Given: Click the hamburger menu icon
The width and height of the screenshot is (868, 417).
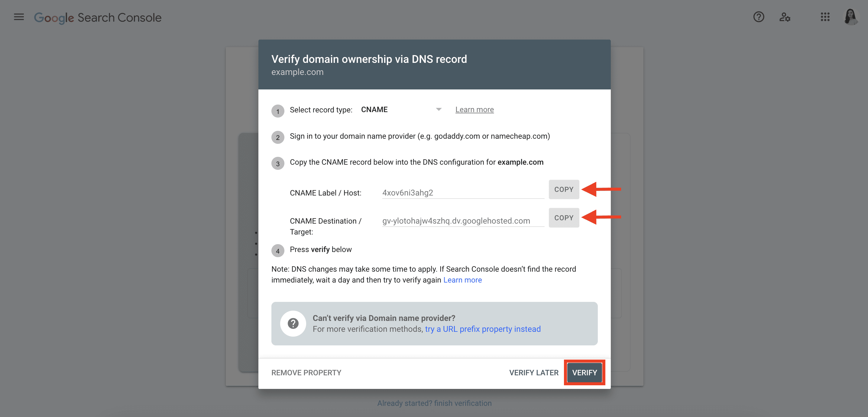Looking at the screenshot, I should [x=19, y=17].
